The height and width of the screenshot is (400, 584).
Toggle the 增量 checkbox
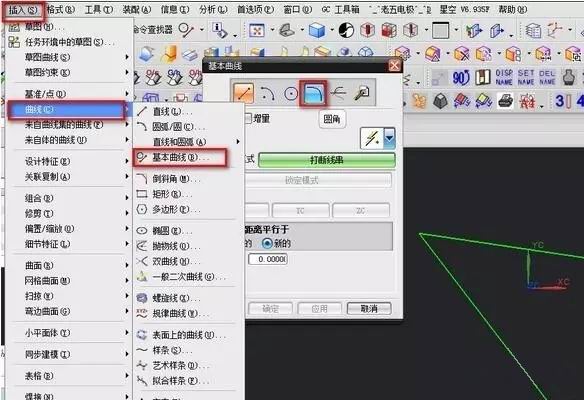pyautogui.click(x=248, y=118)
